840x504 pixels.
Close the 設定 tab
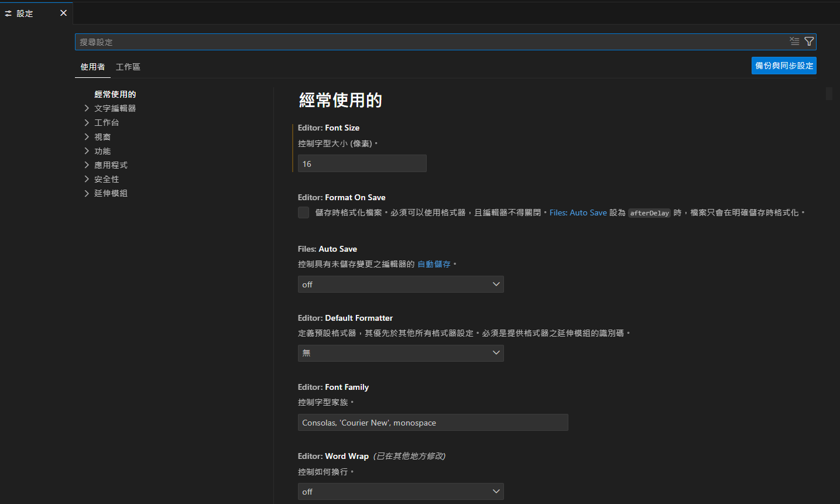click(x=63, y=13)
